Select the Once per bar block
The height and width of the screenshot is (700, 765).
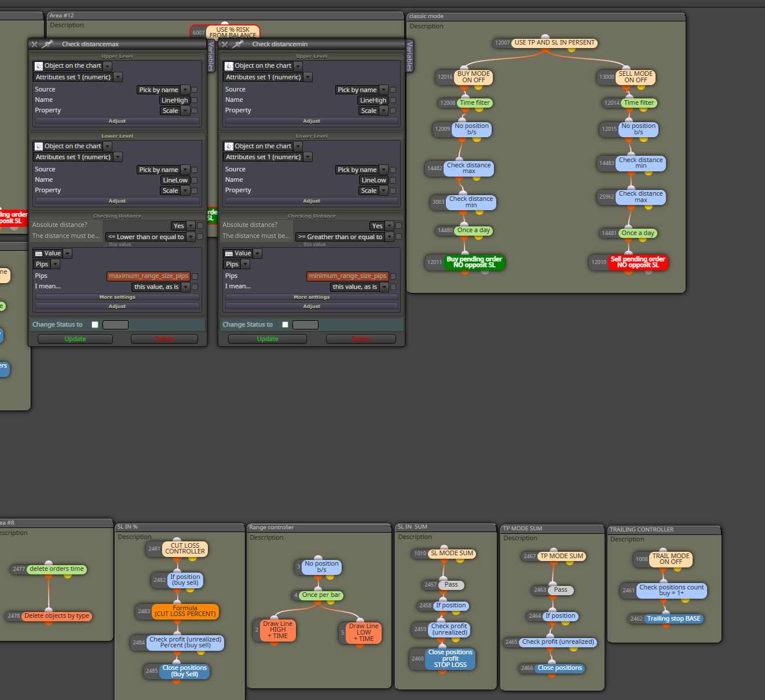tap(321, 595)
